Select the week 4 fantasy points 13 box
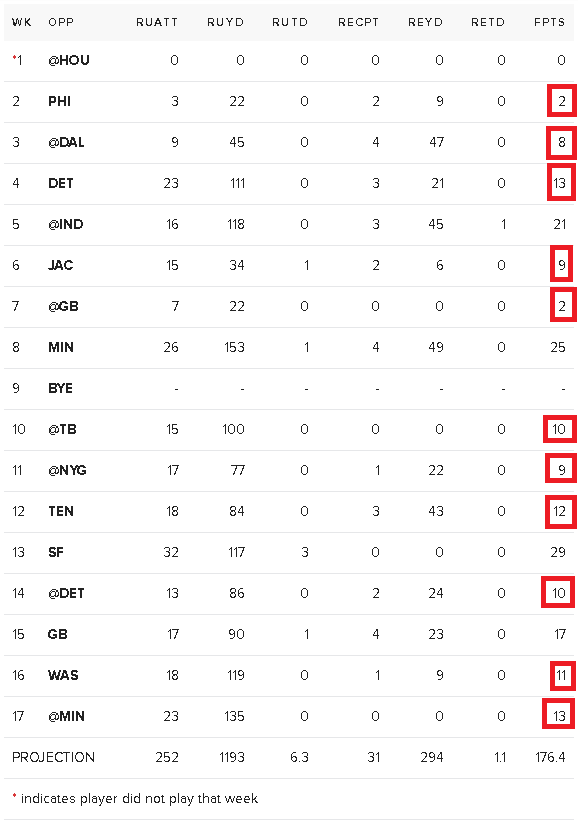The height and width of the screenshot is (820, 578). click(x=561, y=182)
